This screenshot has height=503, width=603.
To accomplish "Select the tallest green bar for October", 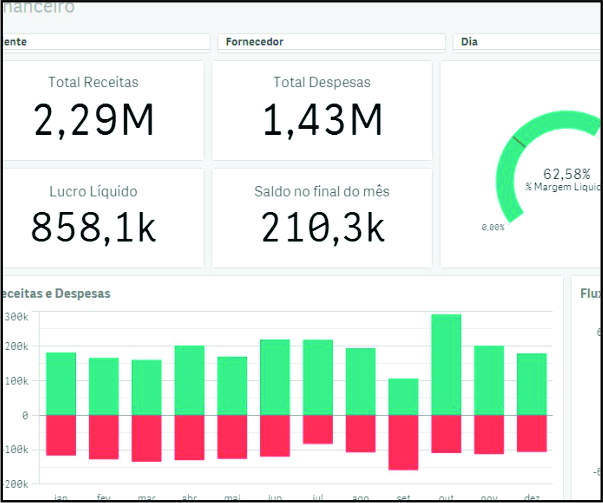I will point(446,364).
